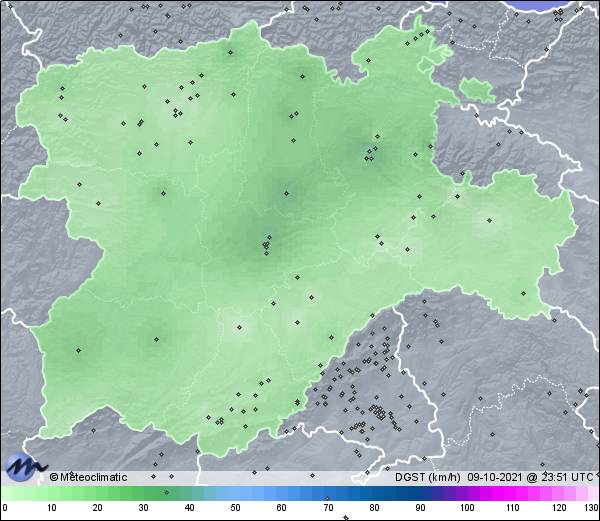The height and width of the screenshot is (521, 600).
Task: Pick the legend value 90
Action: 420,508
